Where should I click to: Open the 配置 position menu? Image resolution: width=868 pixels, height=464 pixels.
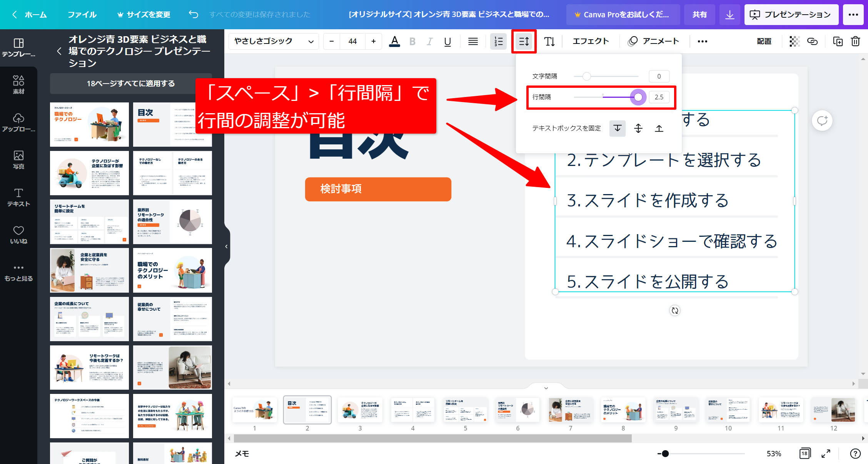(x=764, y=41)
